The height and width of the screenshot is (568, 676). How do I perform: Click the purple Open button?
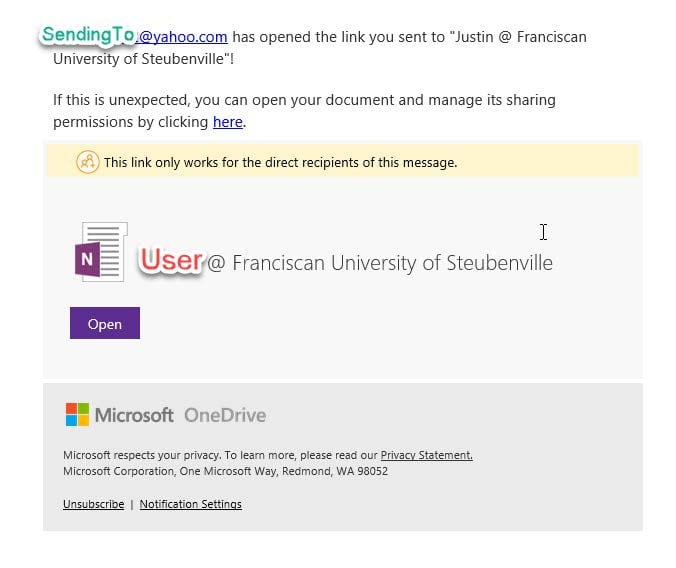(105, 323)
